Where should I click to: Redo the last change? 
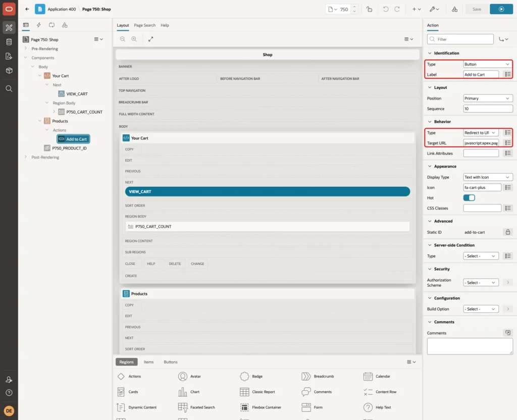coord(397,9)
